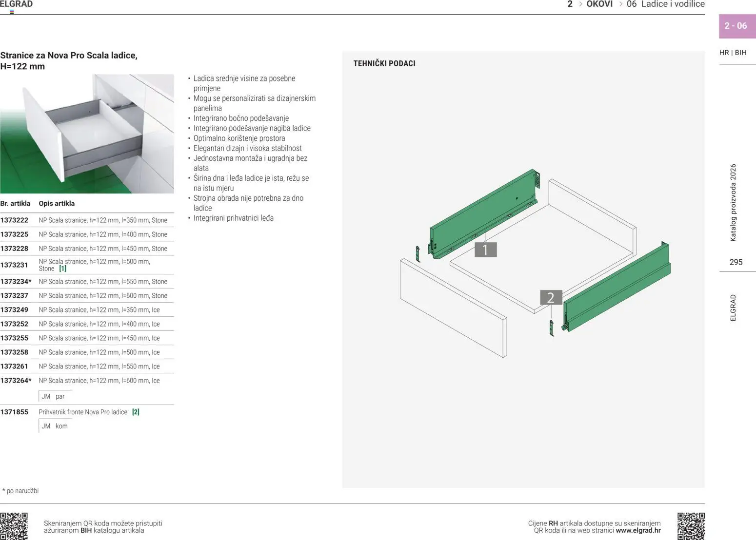Expand section 06 Ladice i vodilice
The width and height of the screenshot is (756, 540).
666,4
